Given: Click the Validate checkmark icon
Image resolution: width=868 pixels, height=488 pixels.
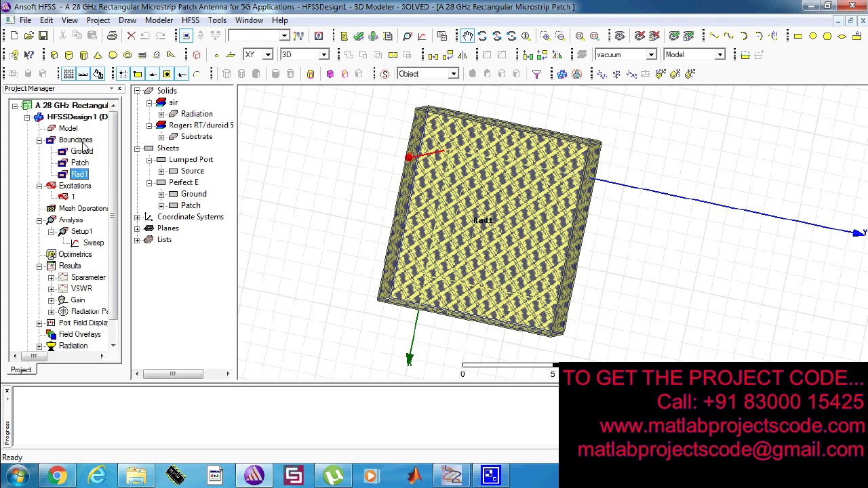Looking at the screenshot, I should tap(358, 36).
